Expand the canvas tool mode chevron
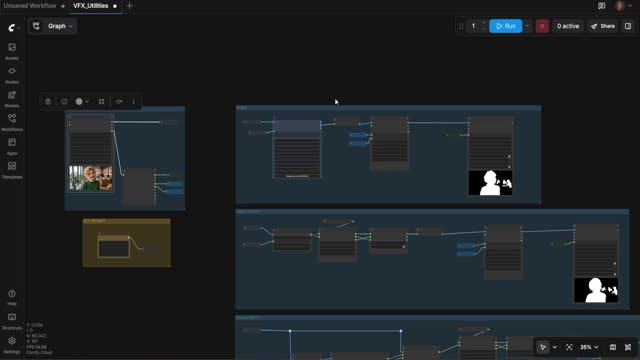640x360 pixels. pos(554,347)
